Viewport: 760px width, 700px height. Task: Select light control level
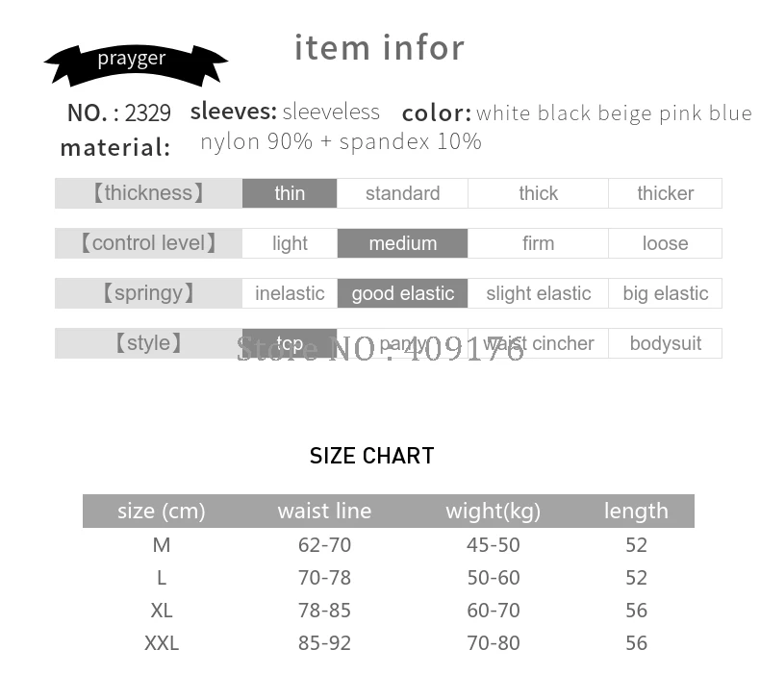[x=290, y=243]
